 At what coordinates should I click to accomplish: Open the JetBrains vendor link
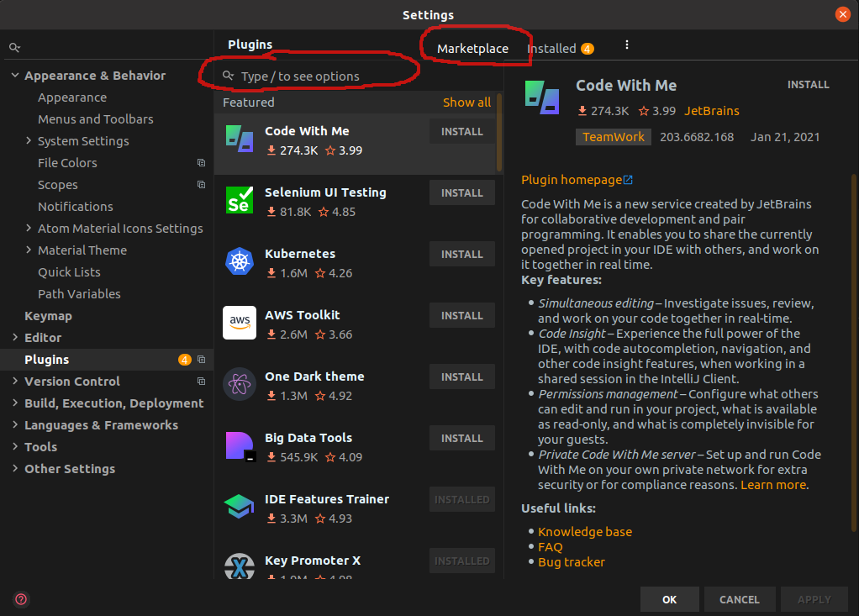[x=712, y=111]
